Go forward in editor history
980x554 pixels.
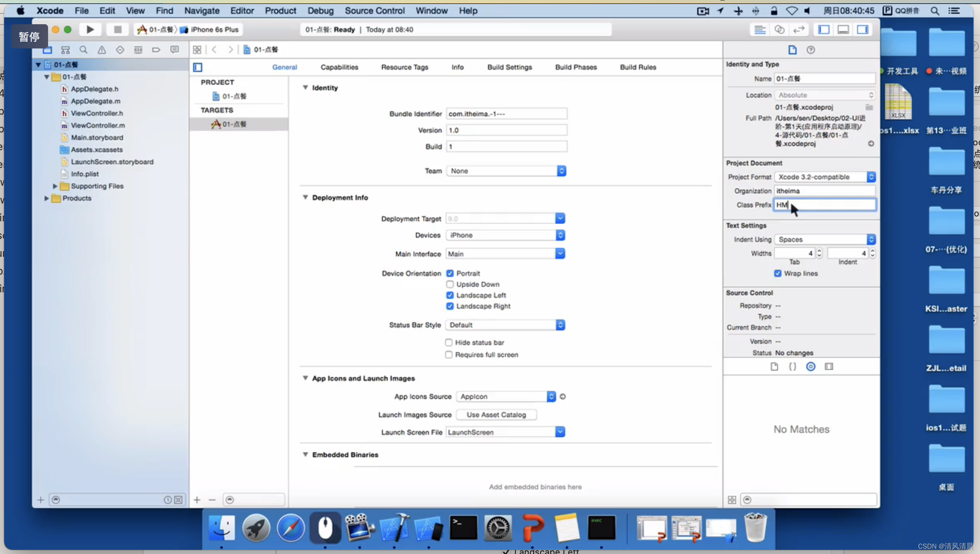click(x=230, y=50)
